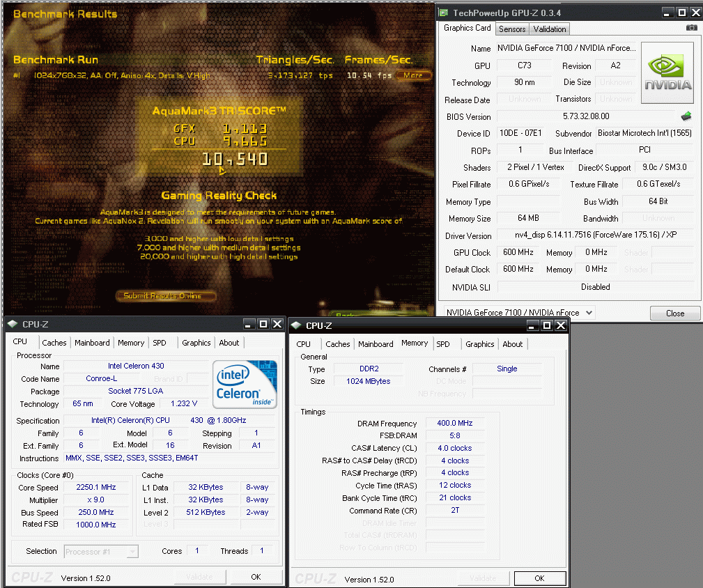The width and height of the screenshot is (703, 588).
Task: Click the Memory Size value 1024 MBytes
Action: [x=369, y=381]
